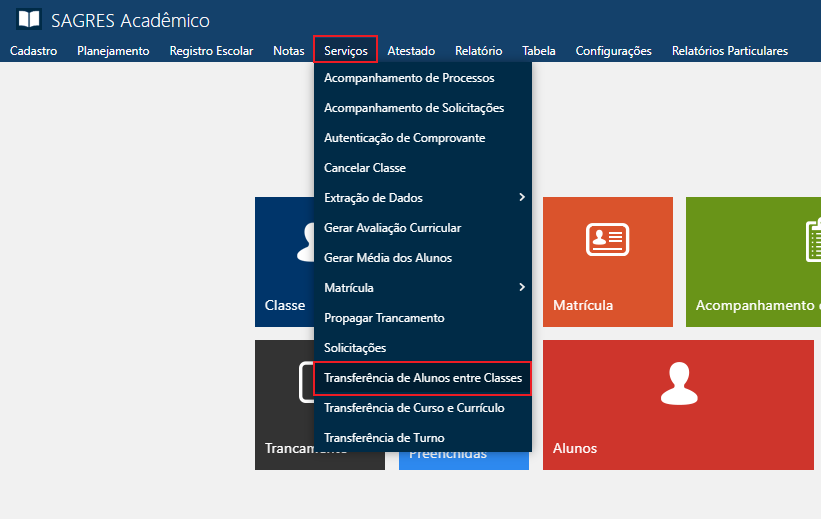
Task: Expand the Extração de Dados submenu arrow
Action: 522,198
